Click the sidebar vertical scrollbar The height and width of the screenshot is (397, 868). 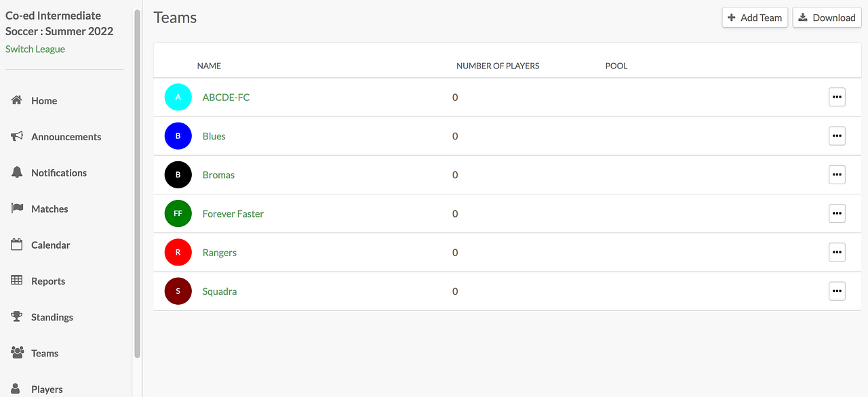pyautogui.click(x=138, y=183)
